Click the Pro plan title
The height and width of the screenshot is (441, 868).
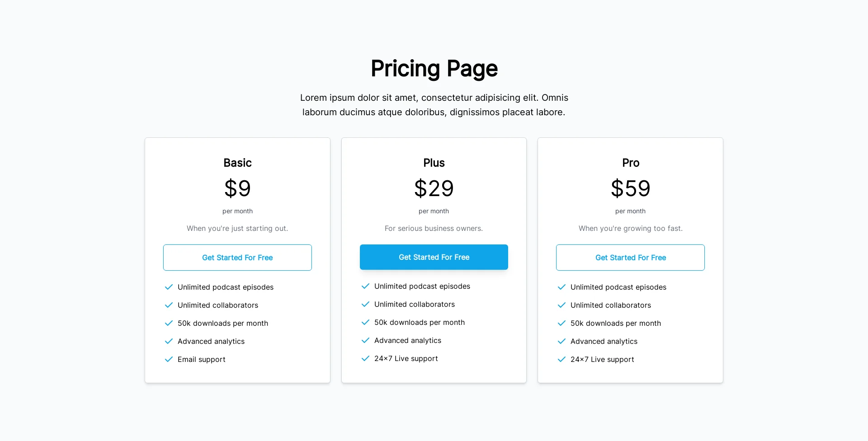[631, 163]
